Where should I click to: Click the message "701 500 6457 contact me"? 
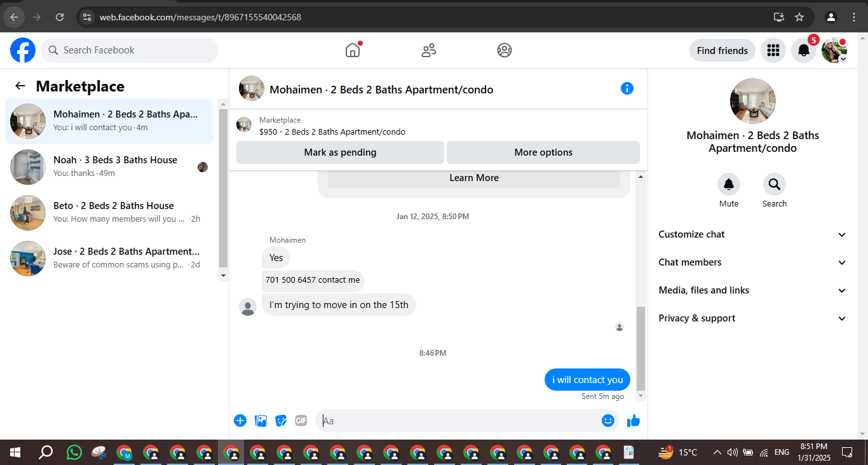pyautogui.click(x=313, y=280)
